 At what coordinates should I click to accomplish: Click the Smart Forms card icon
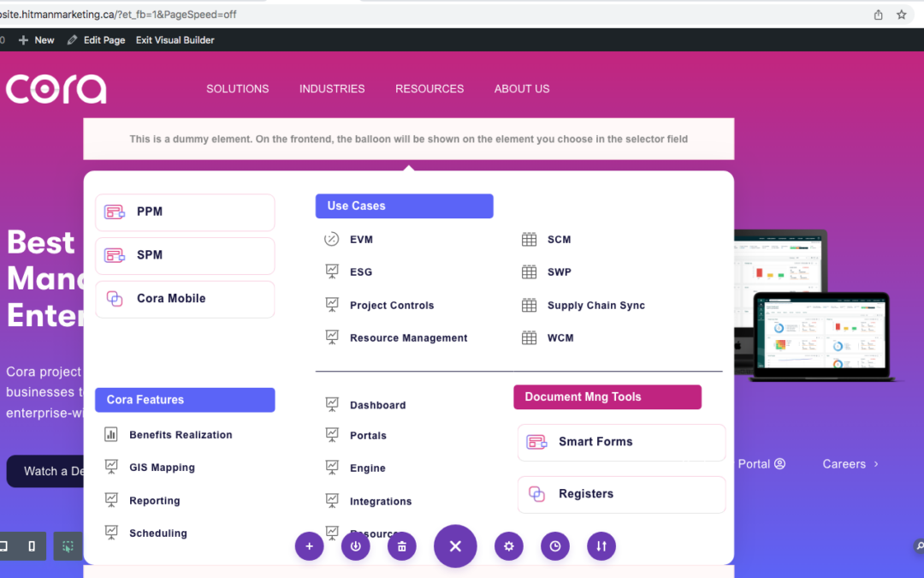[536, 442]
